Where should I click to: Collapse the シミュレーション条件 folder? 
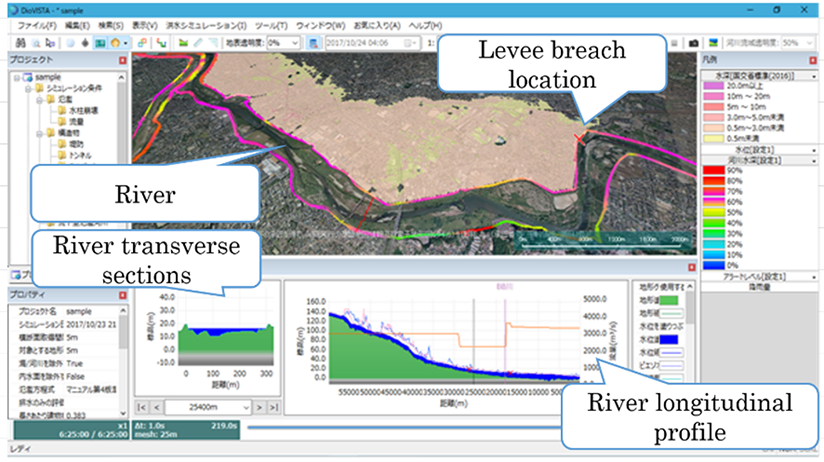[28, 88]
